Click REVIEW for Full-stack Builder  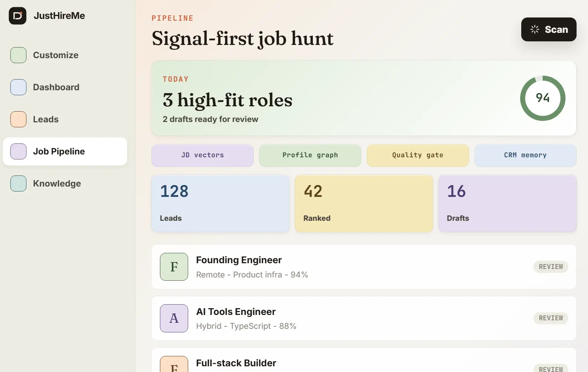tap(551, 368)
